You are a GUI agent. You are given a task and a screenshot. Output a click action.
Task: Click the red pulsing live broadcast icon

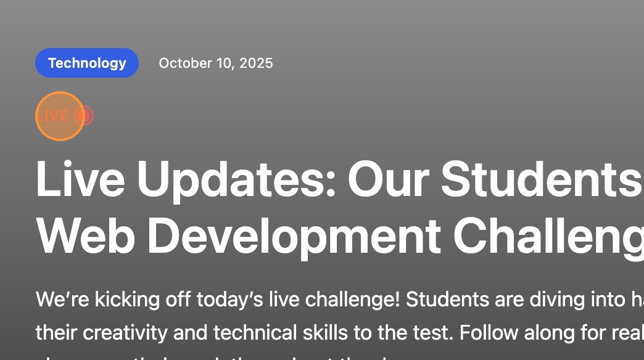pyautogui.click(x=85, y=116)
